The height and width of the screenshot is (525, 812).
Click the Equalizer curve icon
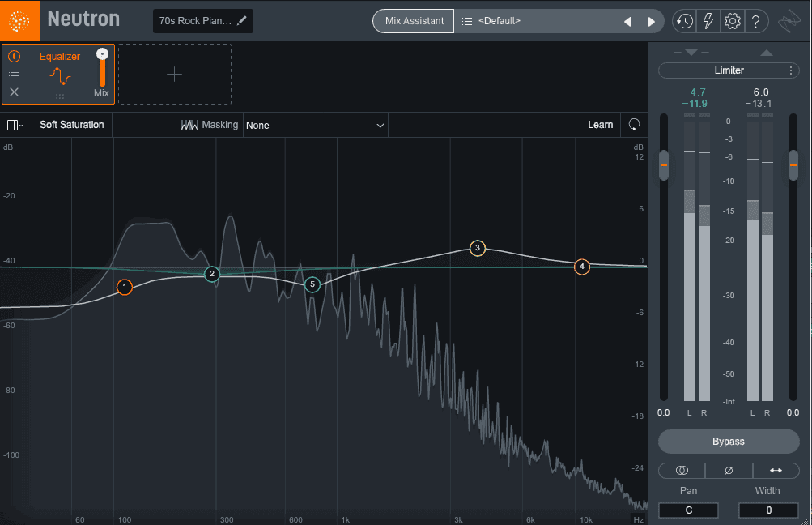click(60, 76)
